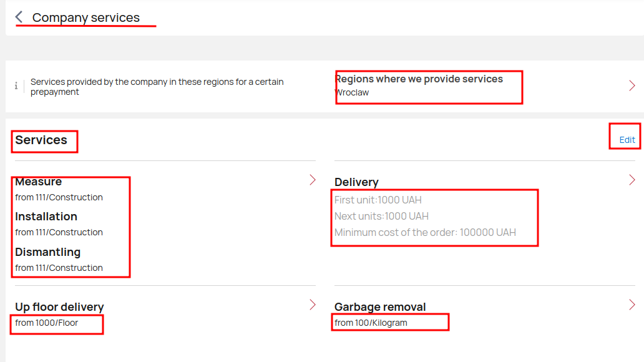Screen dimensions: 644x362
Task: Click the Edit link in Services section
Action: (627, 140)
